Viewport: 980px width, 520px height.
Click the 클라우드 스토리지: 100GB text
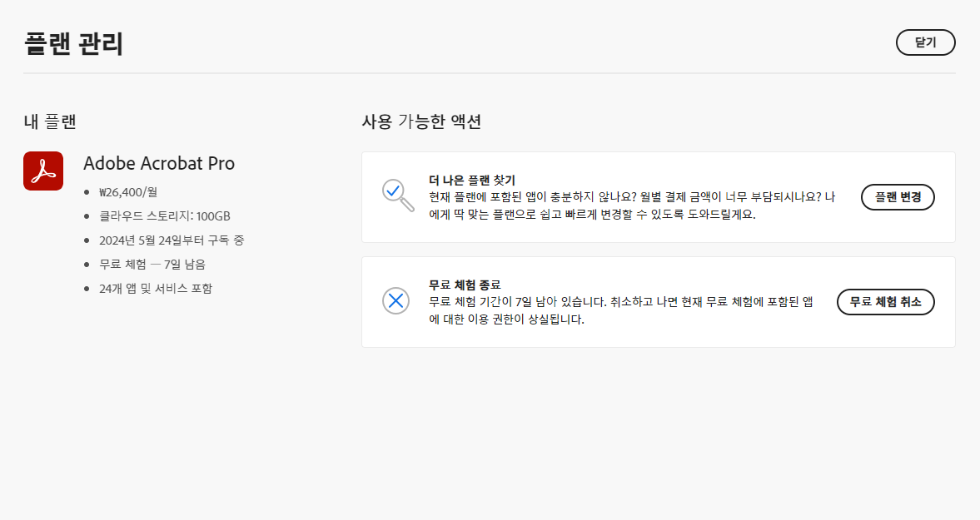tap(164, 216)
